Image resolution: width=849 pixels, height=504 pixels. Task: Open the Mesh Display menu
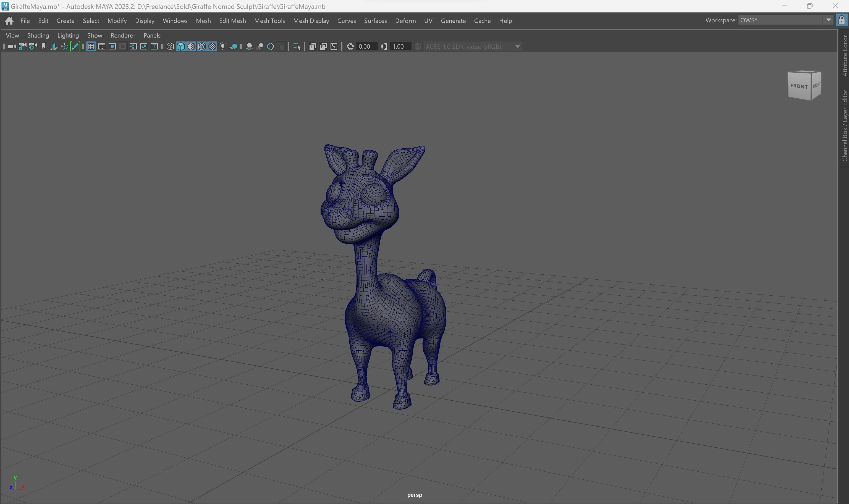tap(311, 21)
